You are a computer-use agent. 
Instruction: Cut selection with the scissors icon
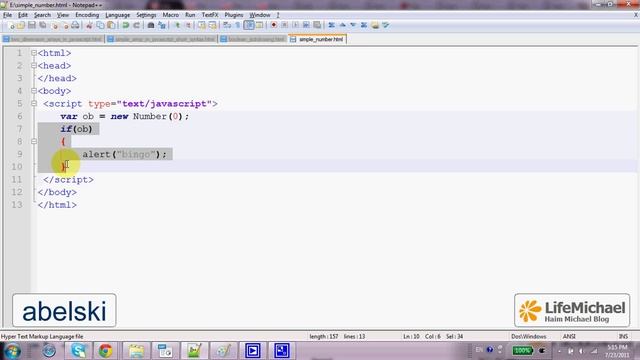pos(89,25)
